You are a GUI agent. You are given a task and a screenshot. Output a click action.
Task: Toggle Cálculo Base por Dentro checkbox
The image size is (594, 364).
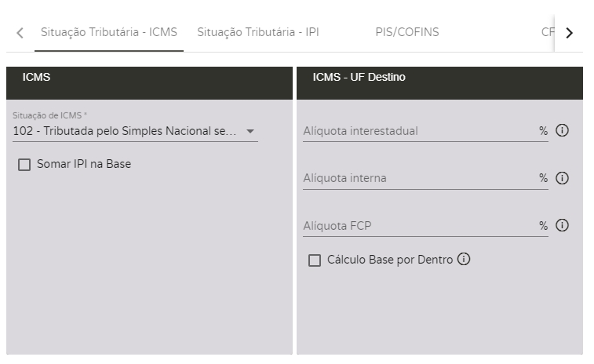[x=315, y=260]
